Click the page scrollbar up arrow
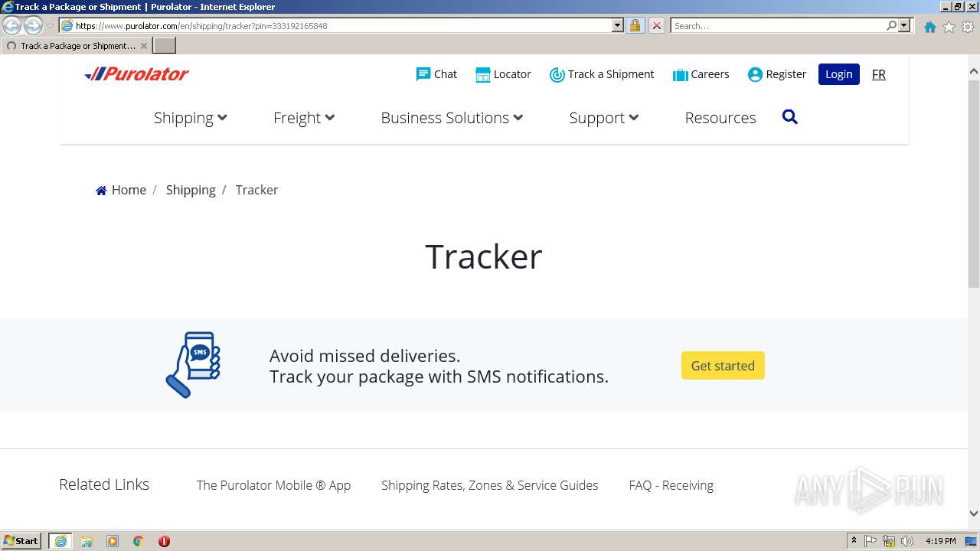 (x=974, y=72)
